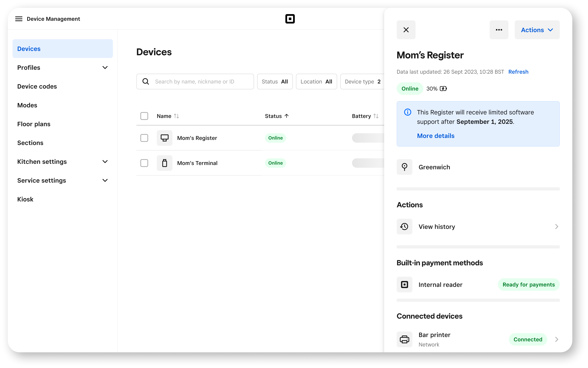Click the Bar printer icon
The width and height of the screenshot is (588, 368).
[x=404, y=339]
